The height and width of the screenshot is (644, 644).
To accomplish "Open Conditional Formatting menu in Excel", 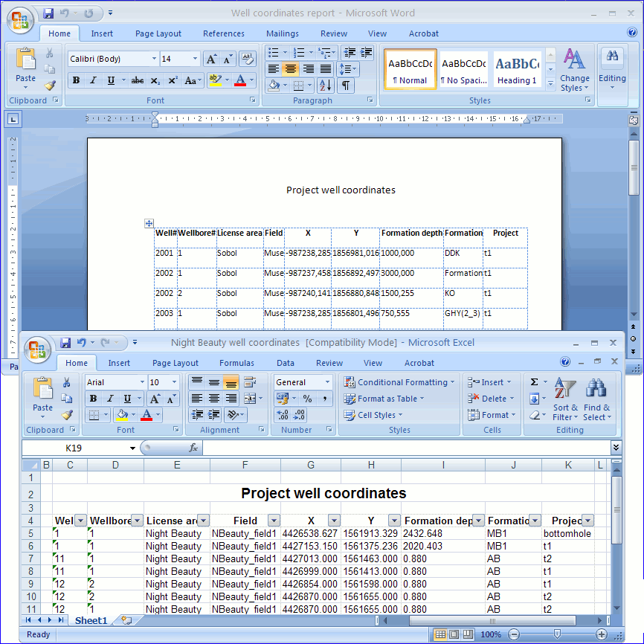I will [x=399, y=382].
